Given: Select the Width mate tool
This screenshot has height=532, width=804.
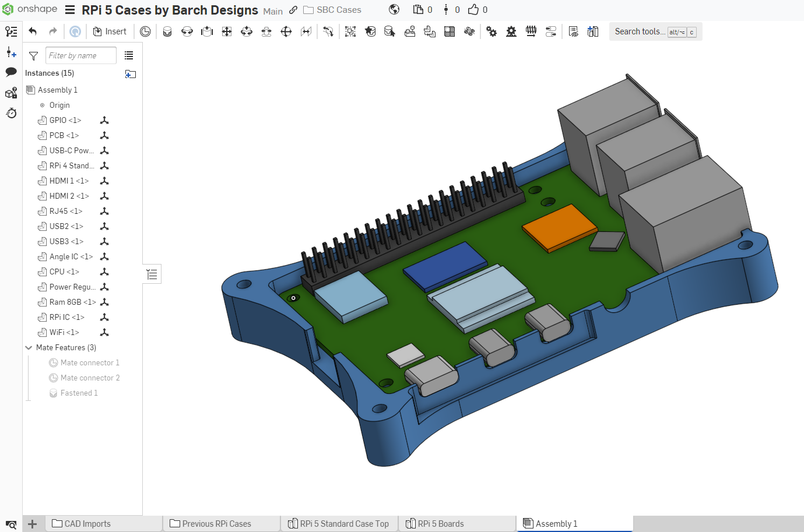Looking at the screenshot, I should click(306, 31).
